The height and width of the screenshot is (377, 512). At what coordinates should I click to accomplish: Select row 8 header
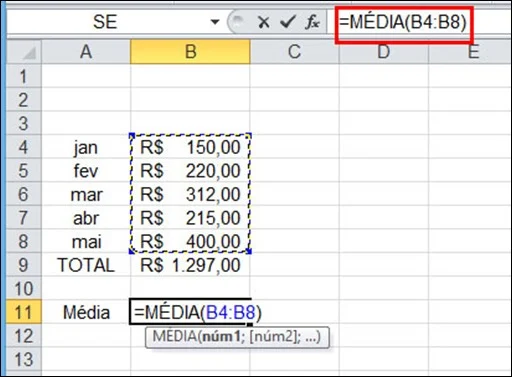23,241
